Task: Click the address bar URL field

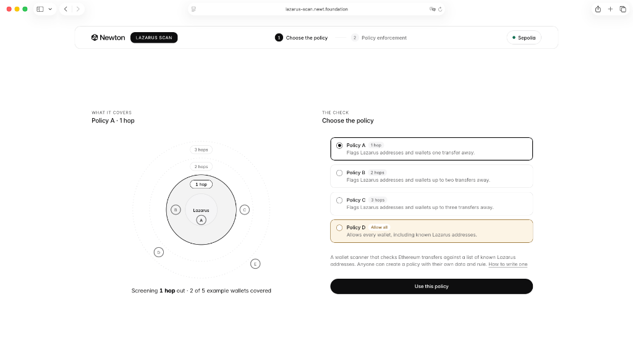Action: tap(316, 9)
